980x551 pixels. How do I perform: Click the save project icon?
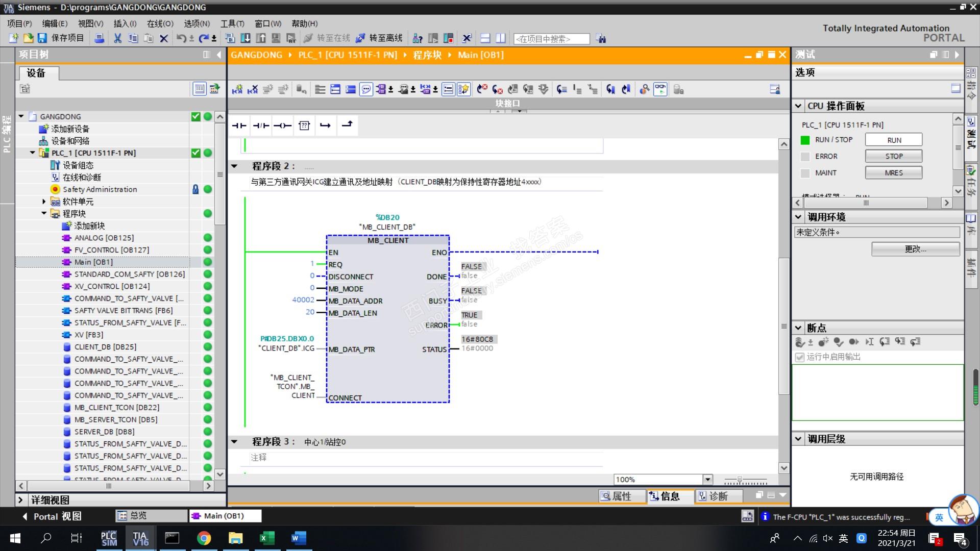point(42,38)
